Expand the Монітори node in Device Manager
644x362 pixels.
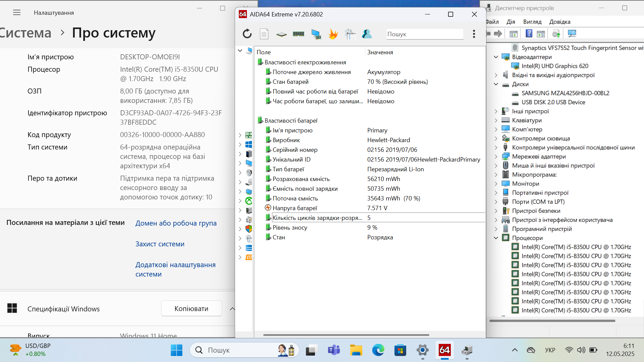click(x=496, y=184)
